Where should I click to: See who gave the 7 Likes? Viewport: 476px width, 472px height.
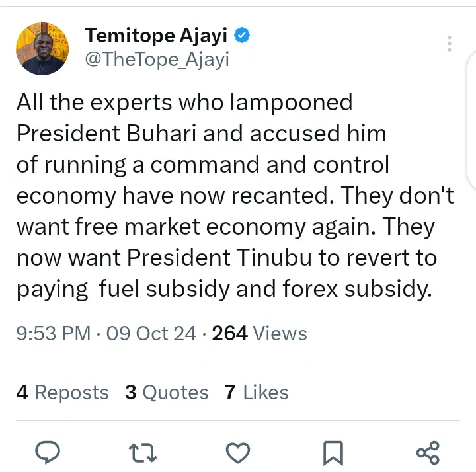tap(257, 393)
